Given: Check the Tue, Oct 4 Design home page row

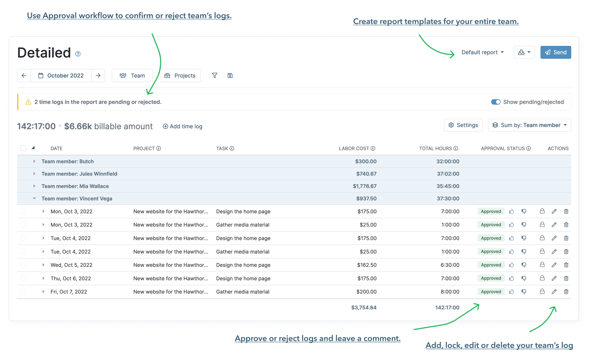Looking at the screenshot, I should pos(24,238).
